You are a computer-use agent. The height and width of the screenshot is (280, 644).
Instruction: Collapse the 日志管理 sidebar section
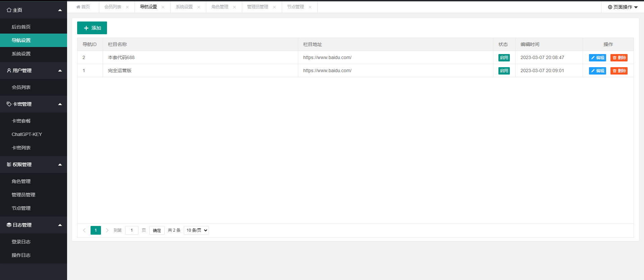pos(34,225)
